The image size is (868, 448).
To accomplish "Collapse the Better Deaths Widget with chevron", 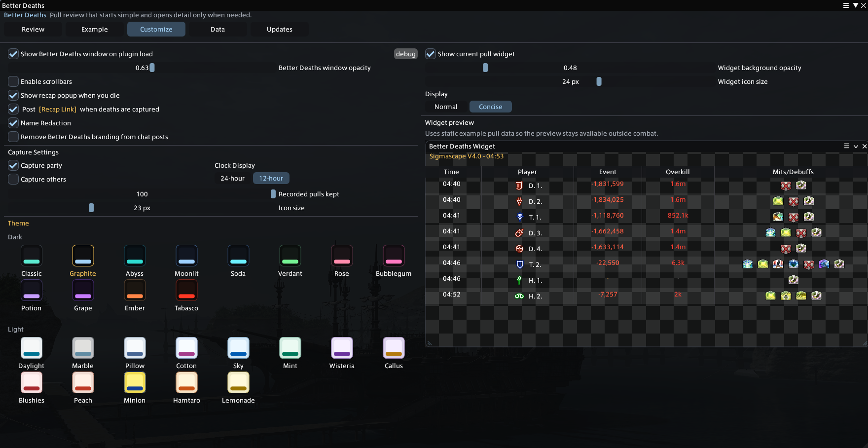I will (856, 146).
